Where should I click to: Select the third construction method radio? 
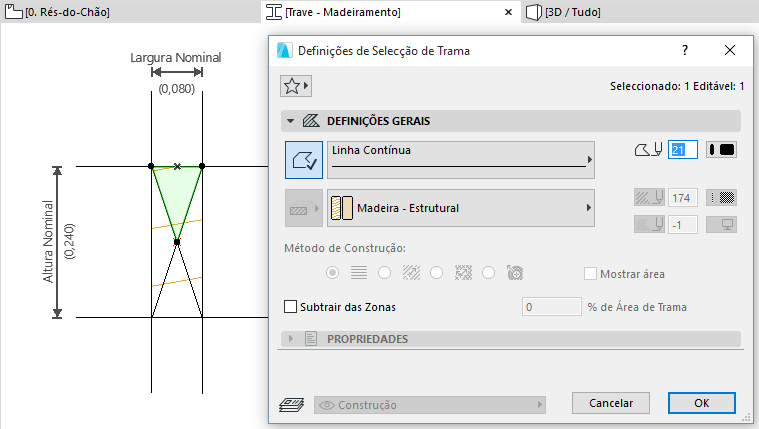click(437, 273)
